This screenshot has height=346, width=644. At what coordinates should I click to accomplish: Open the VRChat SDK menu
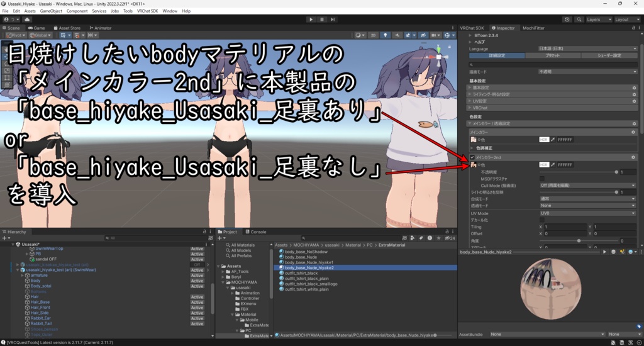click(x=147, y=11)
